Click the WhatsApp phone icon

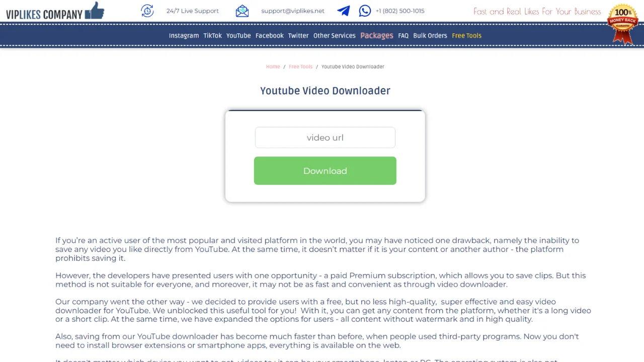point(364,11)
